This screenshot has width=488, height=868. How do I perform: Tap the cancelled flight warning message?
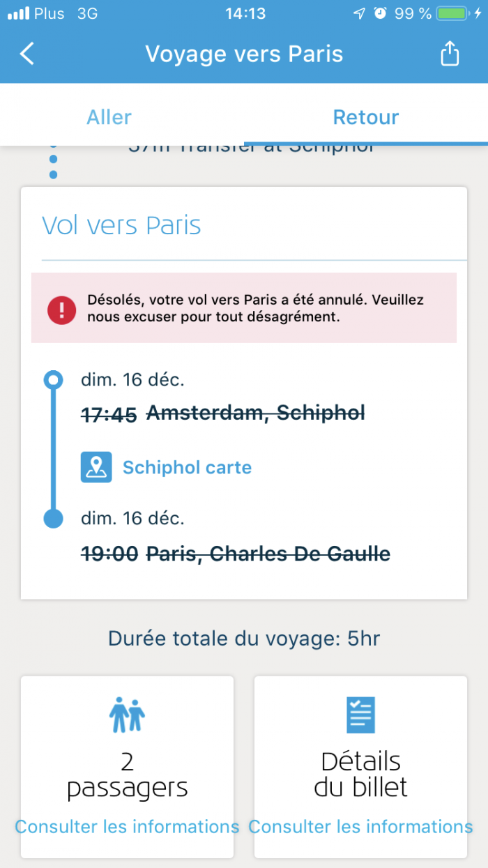(255, 308)
